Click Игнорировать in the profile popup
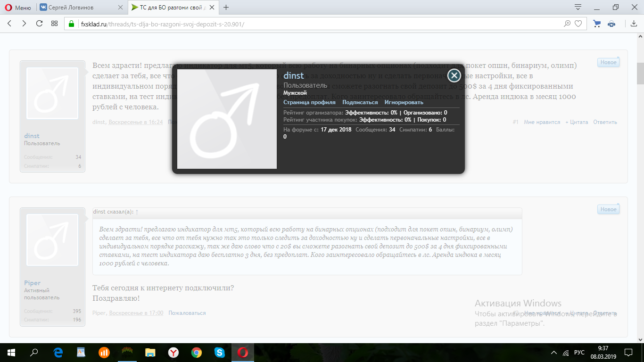This screenshot has height=362, width=644. point(404,102)
